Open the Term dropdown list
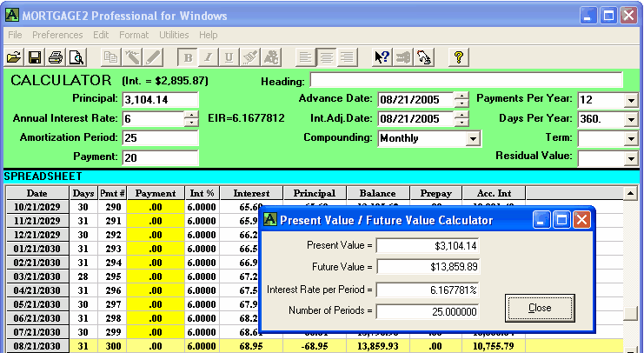Viewport: 644px width, 353px height. pyautogui.click(x=631, y=138)
